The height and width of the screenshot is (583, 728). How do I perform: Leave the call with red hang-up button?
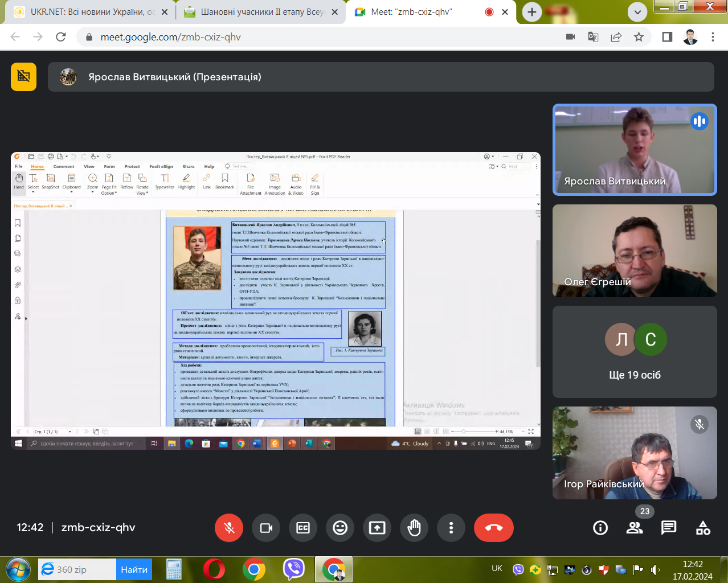pos(493,528)
